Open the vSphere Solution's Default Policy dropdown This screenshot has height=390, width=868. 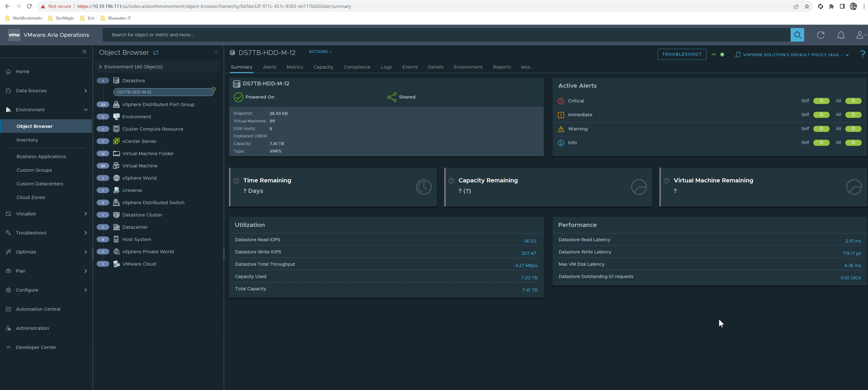792,55
